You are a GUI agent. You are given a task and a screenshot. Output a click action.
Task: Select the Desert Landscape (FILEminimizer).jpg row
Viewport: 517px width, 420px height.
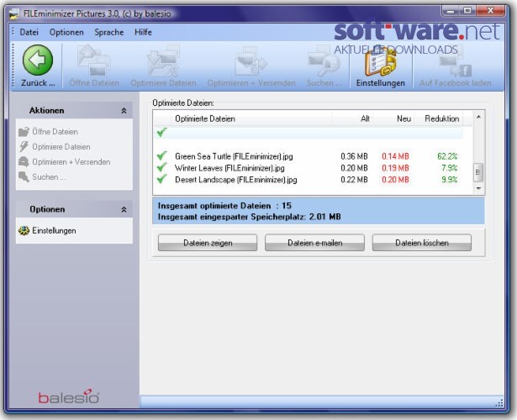309,180
